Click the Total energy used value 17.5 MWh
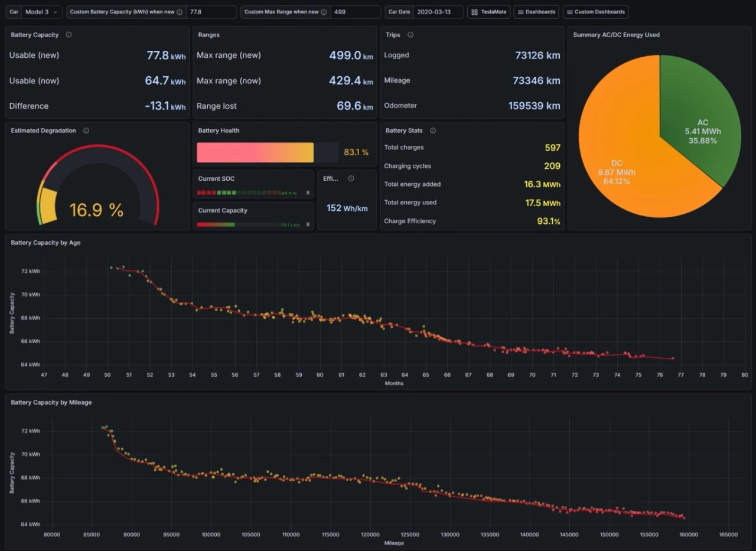Viewport: 756px width, 551px height. point(542,203)
